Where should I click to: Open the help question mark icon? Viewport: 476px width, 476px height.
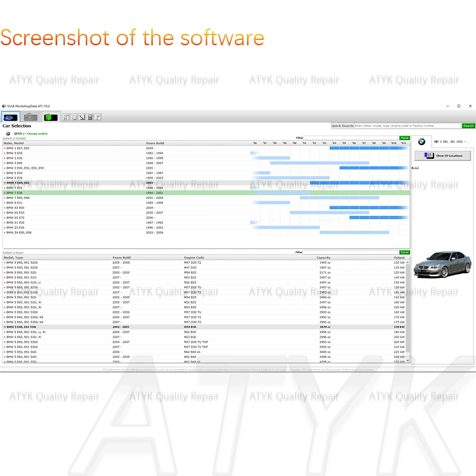click(x=98, y=117)
